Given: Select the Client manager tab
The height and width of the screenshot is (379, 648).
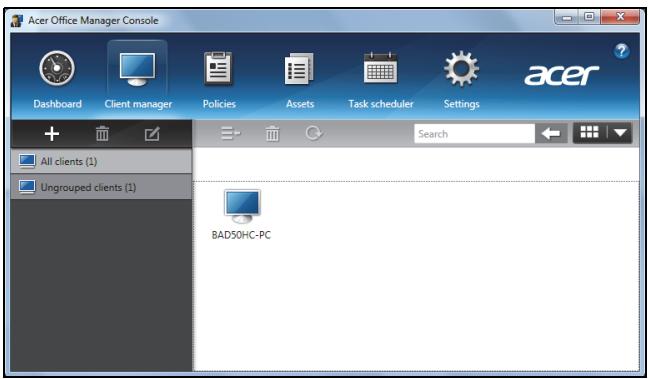Looking at the screenshot, I should (x=138, y=80).
